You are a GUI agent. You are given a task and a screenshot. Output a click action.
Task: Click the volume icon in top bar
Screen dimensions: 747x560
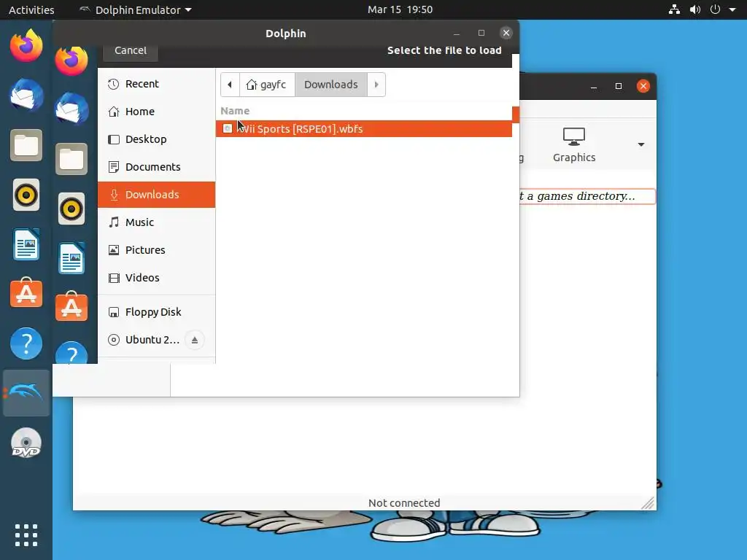[695, 9]
